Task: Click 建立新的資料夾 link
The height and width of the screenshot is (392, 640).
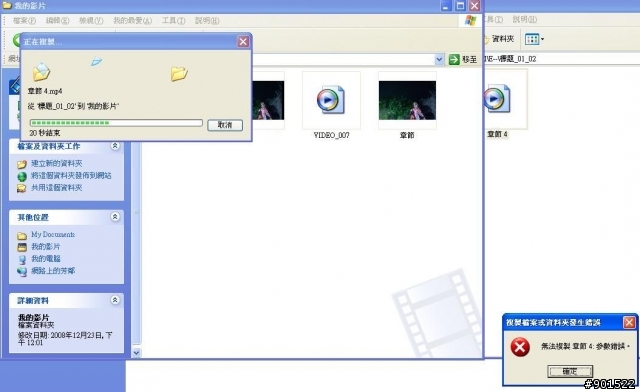Action: click(57, 163)
